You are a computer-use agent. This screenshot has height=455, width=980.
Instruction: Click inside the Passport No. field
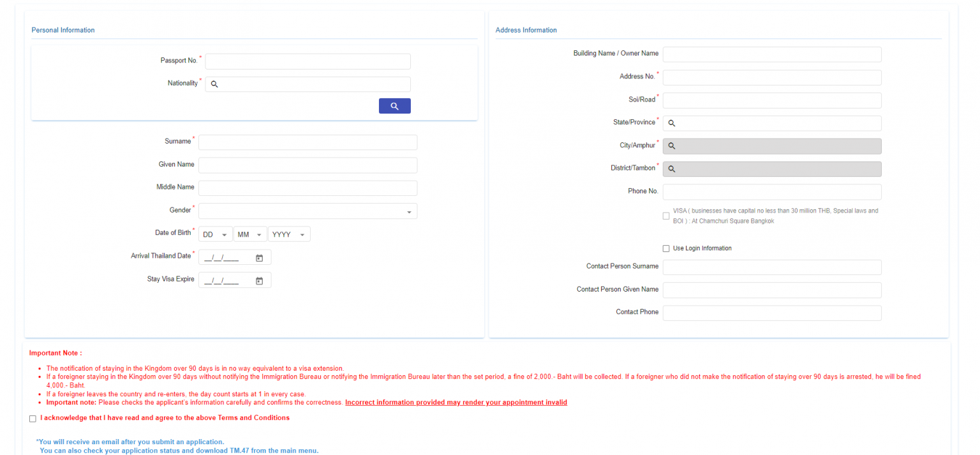(308, 61)
